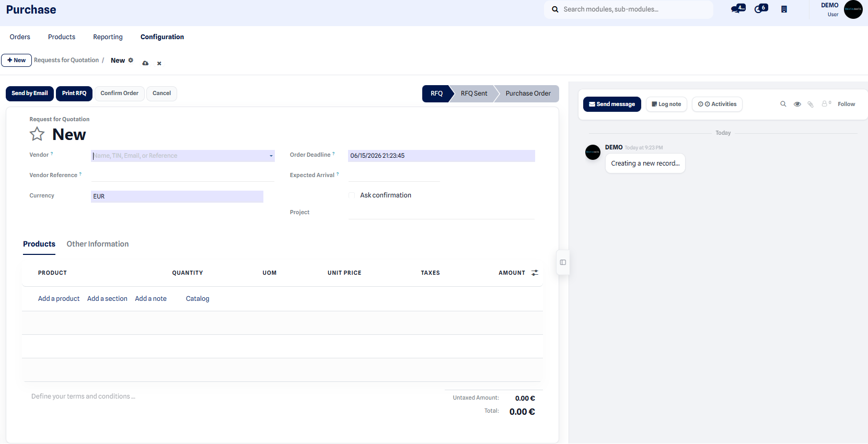Viewport: 868px width, 444px height.
Task: Open the Catalog link
Action: 198,299
